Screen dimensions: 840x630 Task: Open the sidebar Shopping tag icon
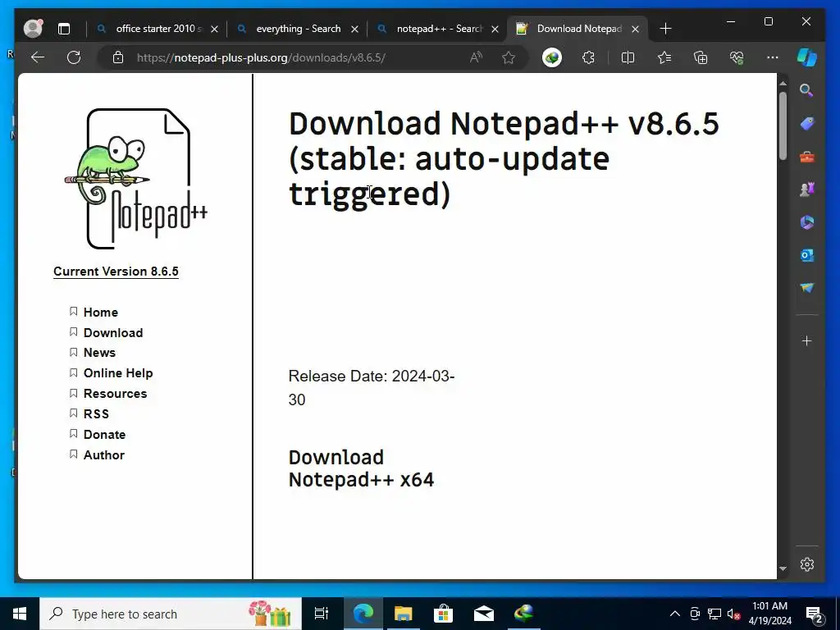coord(807,124)
